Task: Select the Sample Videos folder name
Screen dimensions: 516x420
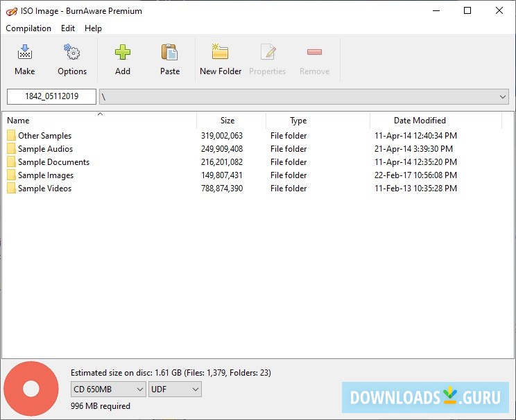Action: (x=45, y=189)
